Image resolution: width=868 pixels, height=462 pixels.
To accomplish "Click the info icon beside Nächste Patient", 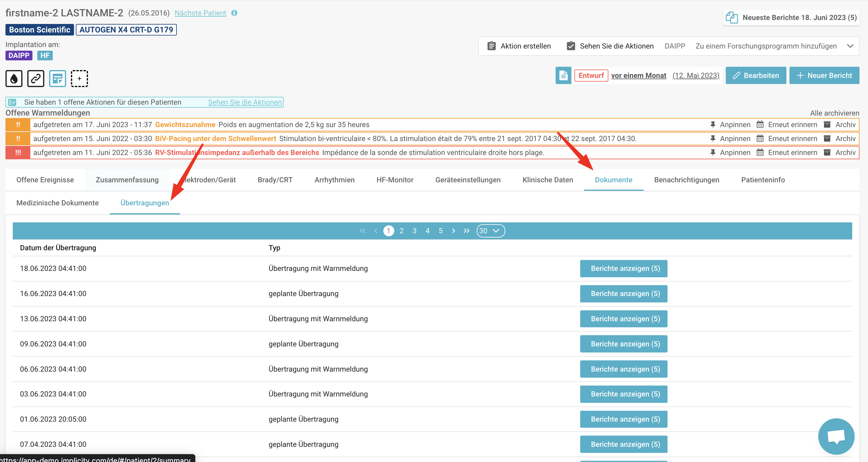I will 234,13.
